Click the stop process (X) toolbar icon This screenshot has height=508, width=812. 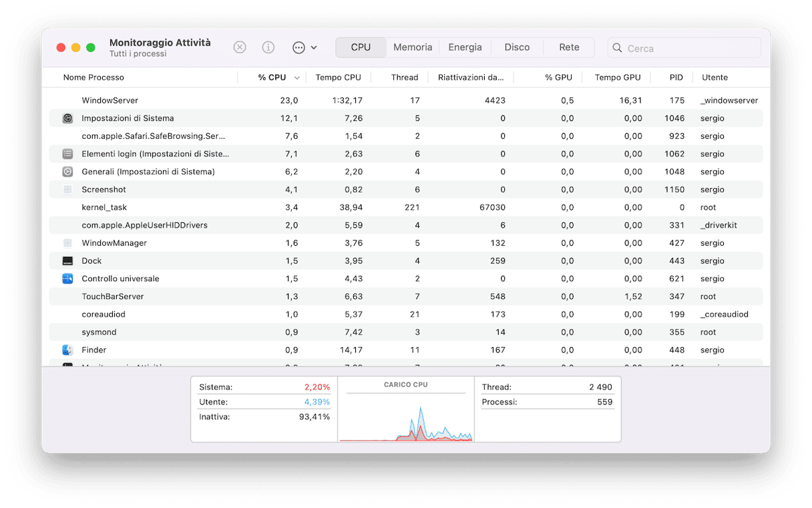coord(240,47)
